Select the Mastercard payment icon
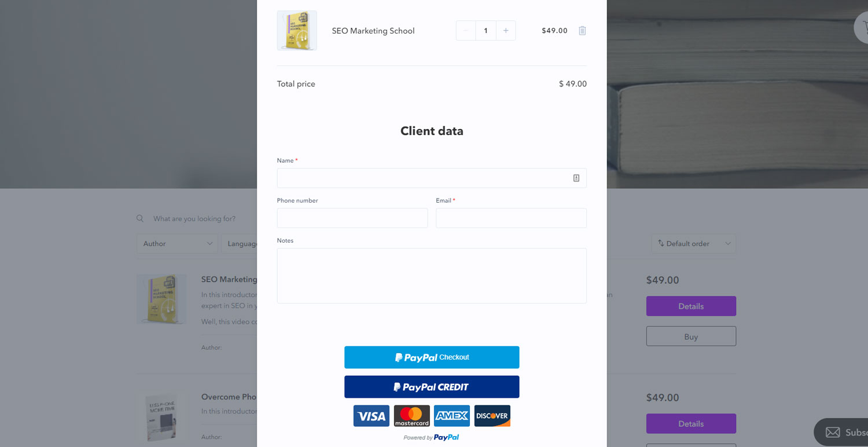 (412, 416)
